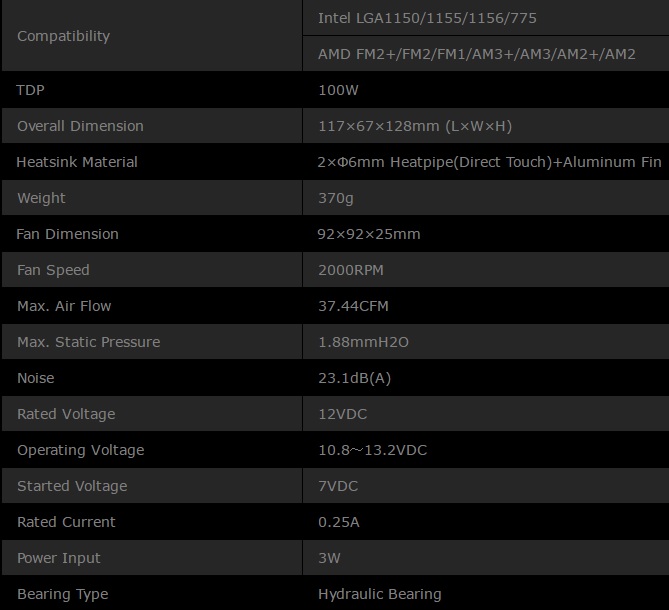669x610 pixels.
Task: Select the 1.88mmH2O static pressure value
Action: point(363,342)
